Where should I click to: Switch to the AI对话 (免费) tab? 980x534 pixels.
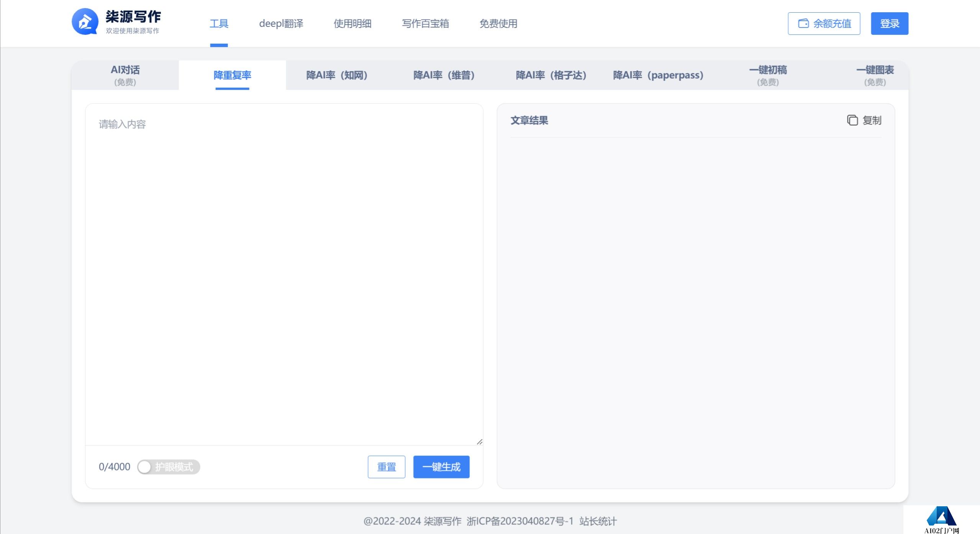[125, 75]
